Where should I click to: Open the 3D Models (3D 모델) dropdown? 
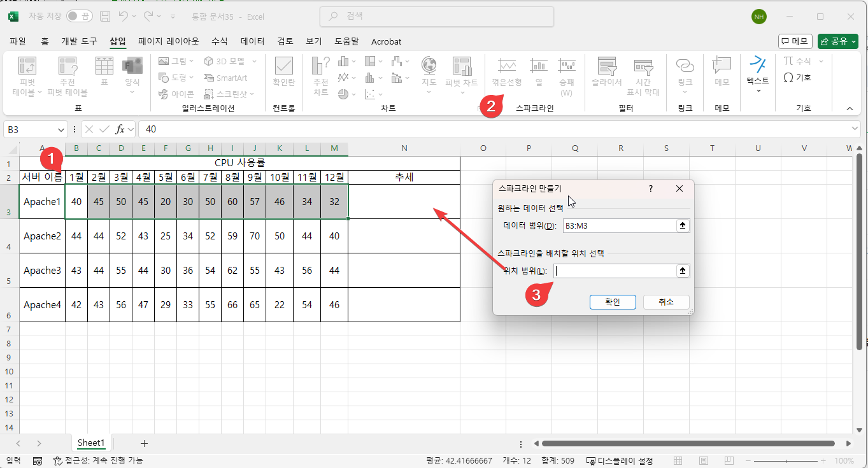coord(253,61)
